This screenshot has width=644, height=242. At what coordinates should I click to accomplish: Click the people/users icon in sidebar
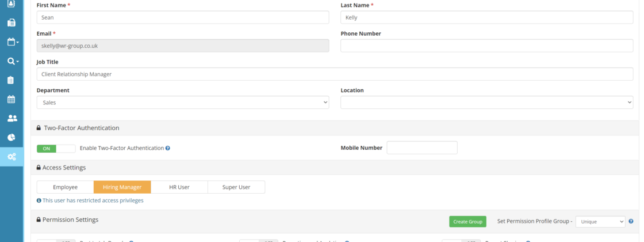click(x=11, y=118)
